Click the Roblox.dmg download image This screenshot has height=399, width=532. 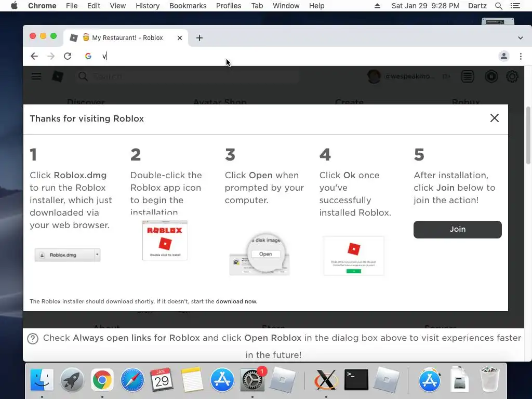68,255
